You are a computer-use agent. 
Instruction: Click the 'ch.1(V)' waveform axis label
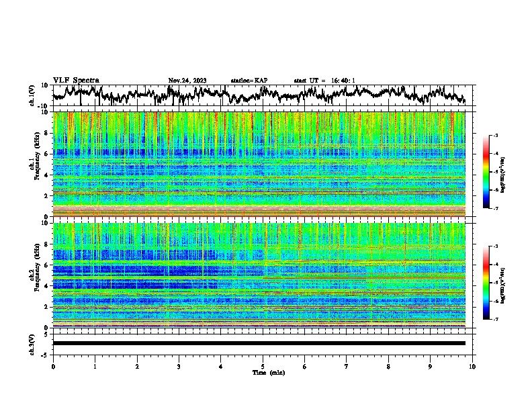(x=32, y=95)
